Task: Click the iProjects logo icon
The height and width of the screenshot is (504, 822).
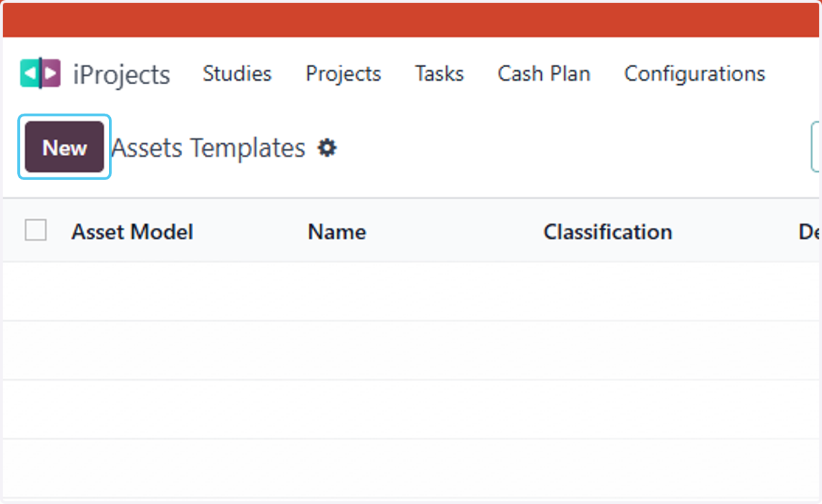Action: click(40, 73)
